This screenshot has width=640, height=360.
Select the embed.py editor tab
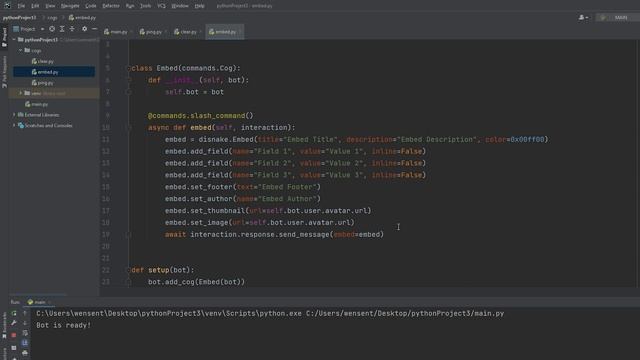pyautogui.click(x=224, y=32)
